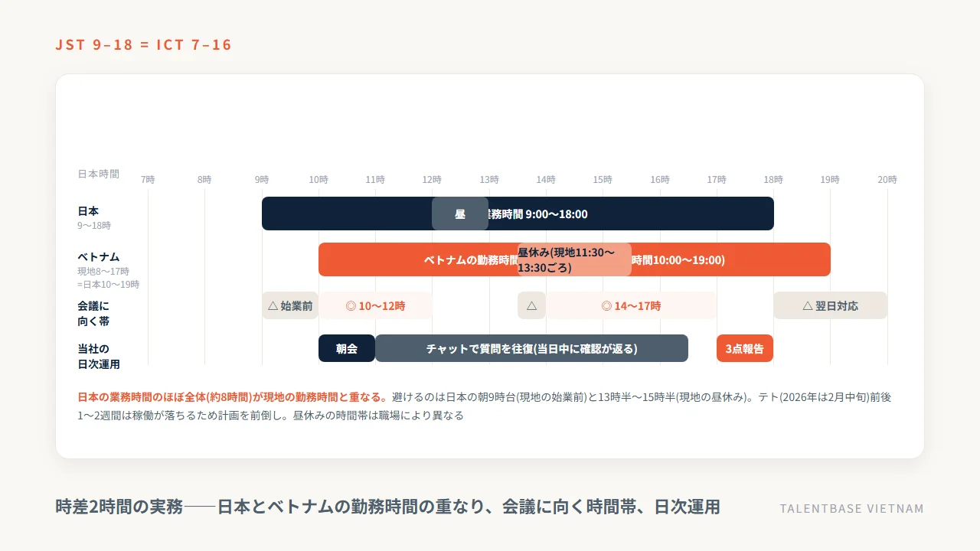The image size is (980, 551).
Task: Click the △ 翌日対応 block
Action: click(x=830, y=305)
